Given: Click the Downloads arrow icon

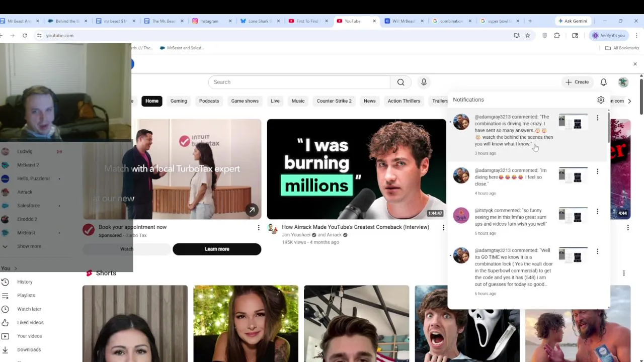Looking at the screenshot, I should click(x=5, y=350).
